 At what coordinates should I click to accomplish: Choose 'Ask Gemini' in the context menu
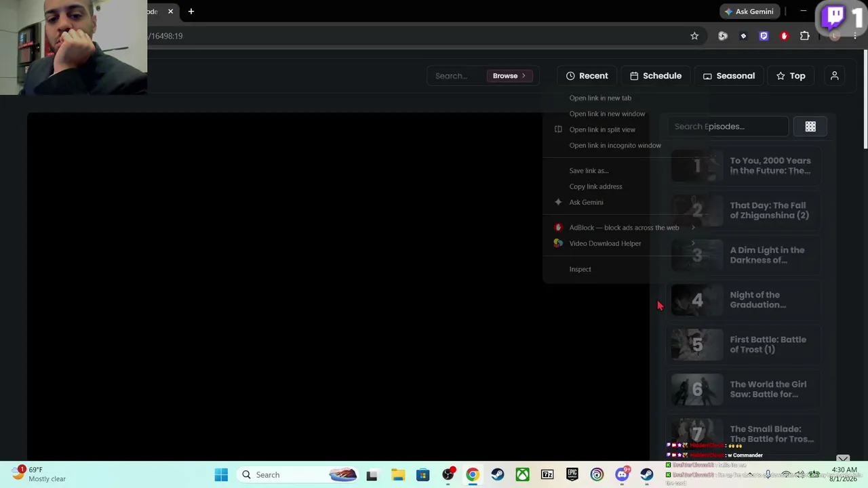586,203
